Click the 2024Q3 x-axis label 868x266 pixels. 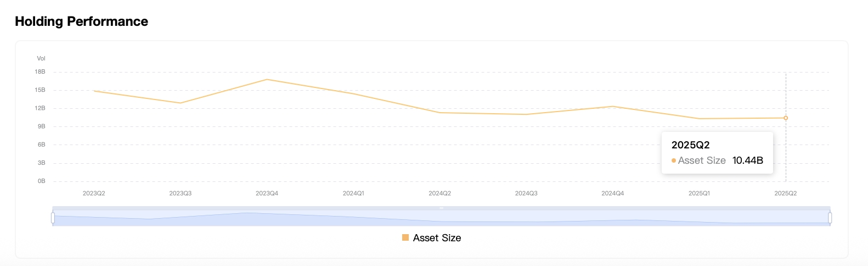tap(526, 193)
